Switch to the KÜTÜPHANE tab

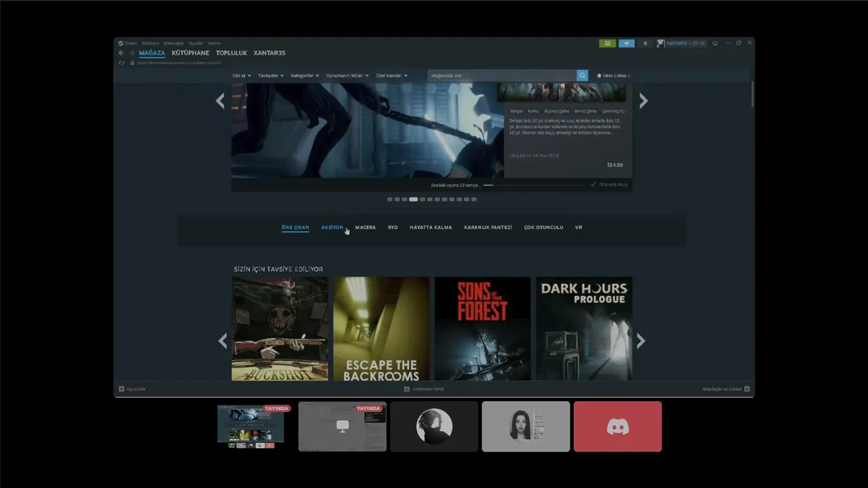point(191,53)
